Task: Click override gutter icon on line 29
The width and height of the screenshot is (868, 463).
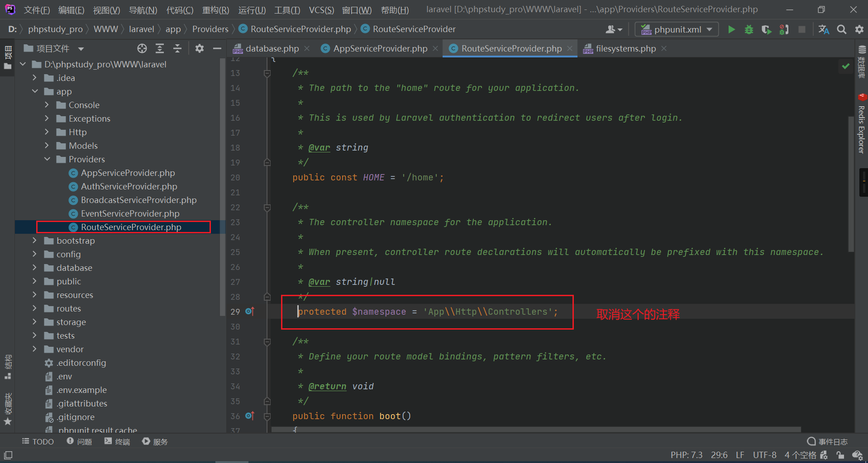Action: click(x=250, y=311)
